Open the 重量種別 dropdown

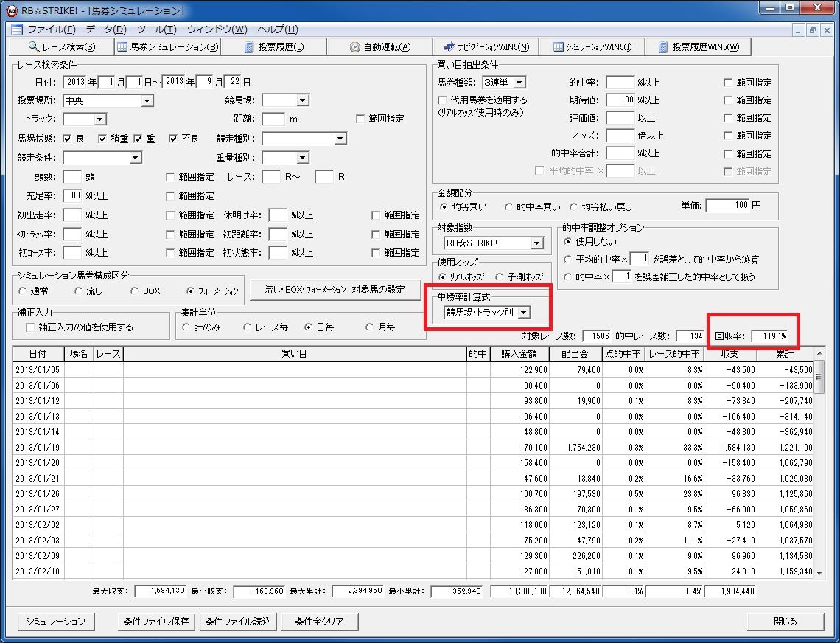click(x=286, y=158)
